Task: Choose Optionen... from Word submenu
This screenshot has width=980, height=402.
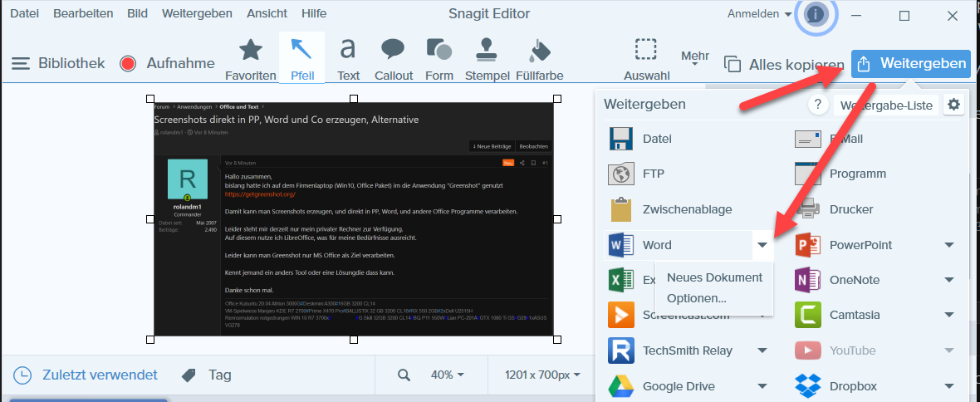Action: (x=696, y=298)
